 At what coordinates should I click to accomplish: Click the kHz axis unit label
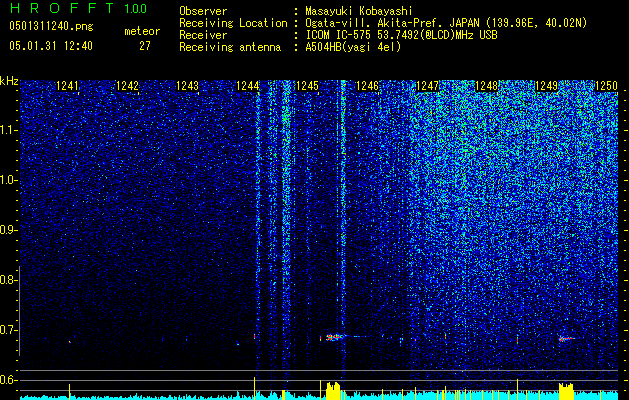pos(9,81)
